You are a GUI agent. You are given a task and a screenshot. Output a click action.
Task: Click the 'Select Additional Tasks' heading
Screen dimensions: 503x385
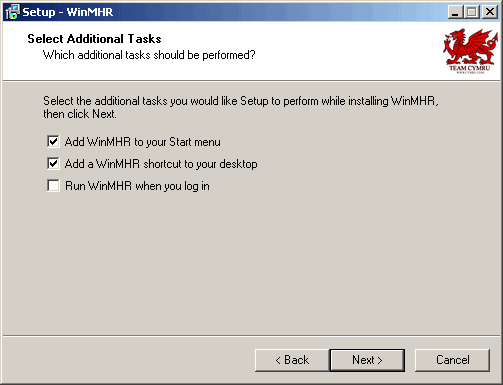tap(94, 39)
